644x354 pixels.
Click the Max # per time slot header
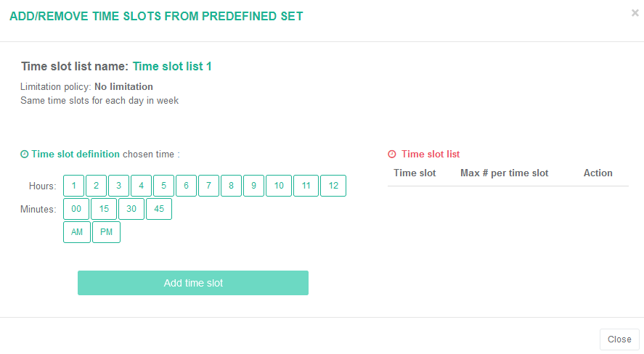click(505, 173)
